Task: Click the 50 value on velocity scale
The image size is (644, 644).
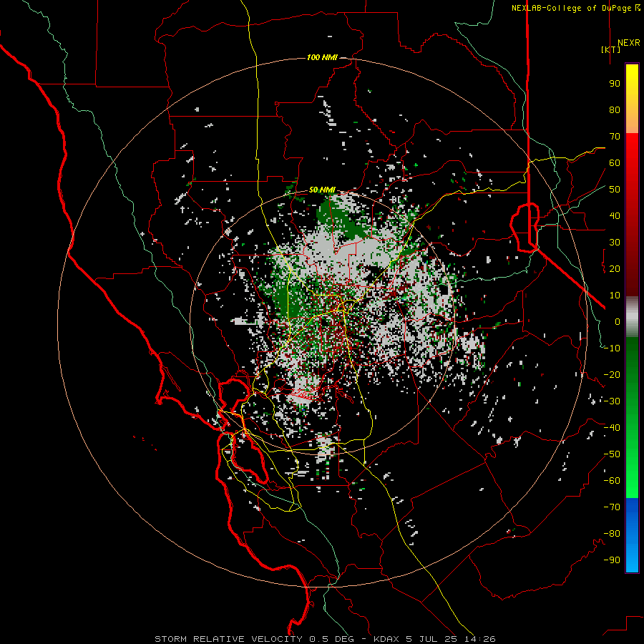Action: click(615, 190)
